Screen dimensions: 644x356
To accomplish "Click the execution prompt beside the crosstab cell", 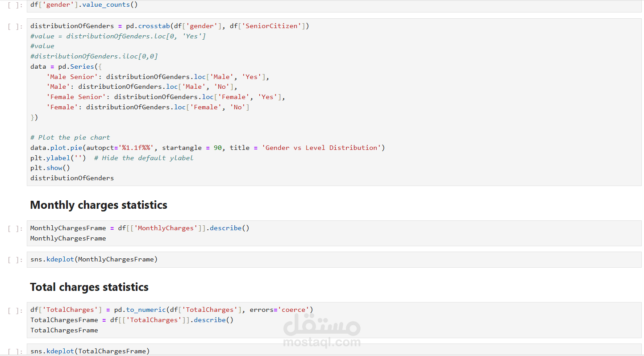I will pyautogui.click(x=15, y=26).
